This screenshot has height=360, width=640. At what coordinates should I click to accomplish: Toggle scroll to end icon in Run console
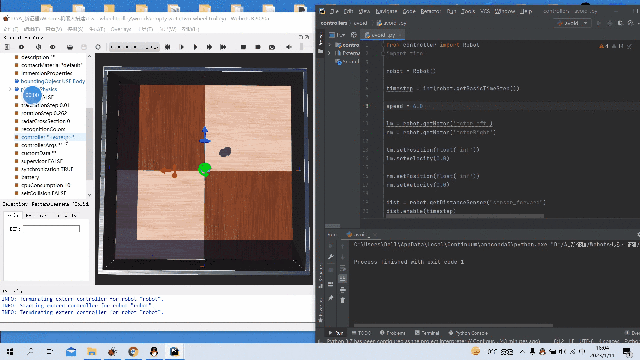coord(342,279)
